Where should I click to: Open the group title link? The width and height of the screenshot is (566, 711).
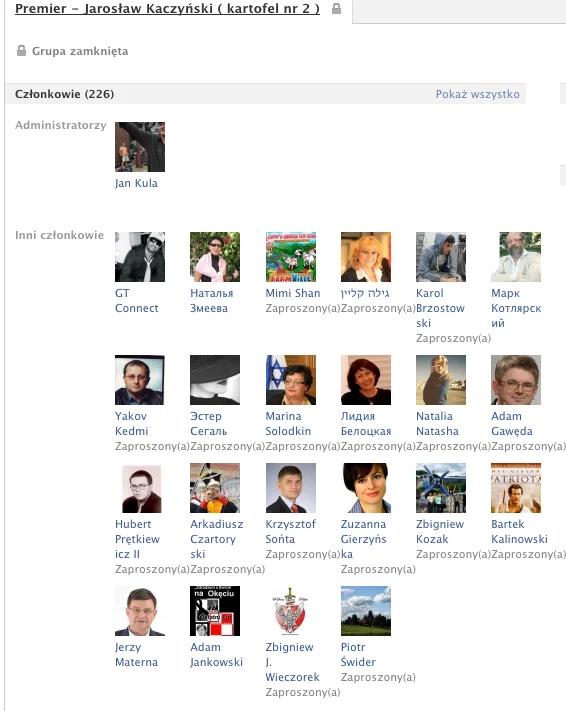167,9
